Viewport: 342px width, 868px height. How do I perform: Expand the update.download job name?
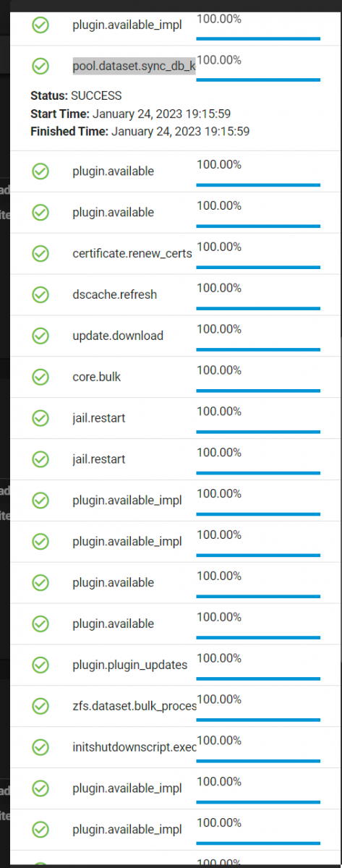118,336
